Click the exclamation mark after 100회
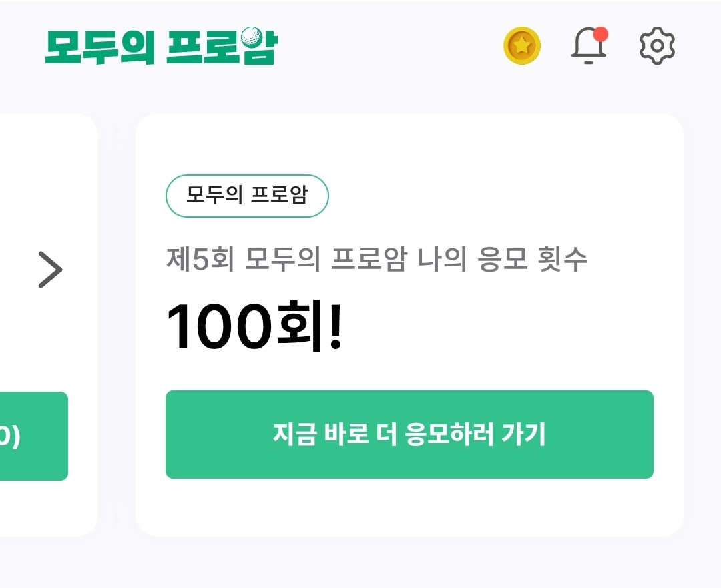Viewport: 721px width, 588px height. [335, 326]
